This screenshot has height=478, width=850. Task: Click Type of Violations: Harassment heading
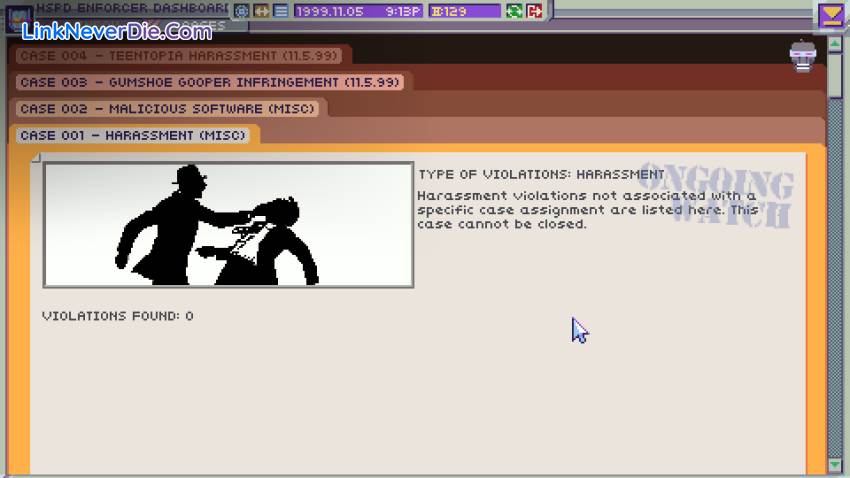(x=541, y=175)
